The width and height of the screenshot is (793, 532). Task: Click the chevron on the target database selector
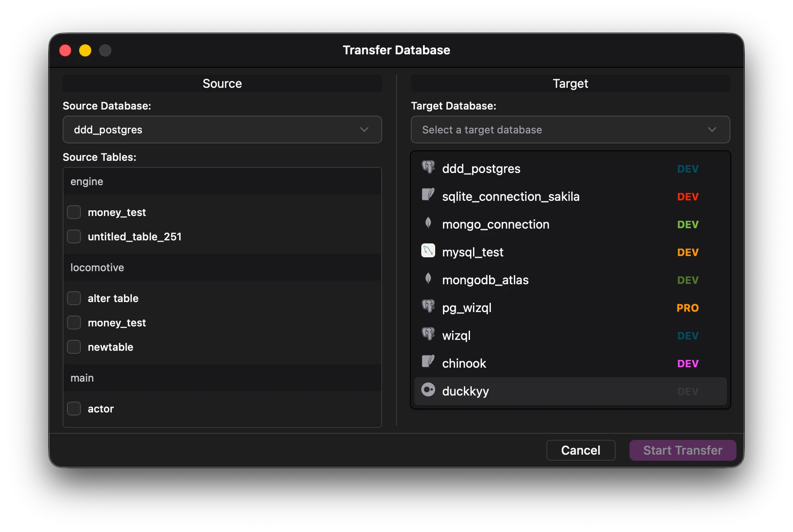click(712, 130)
